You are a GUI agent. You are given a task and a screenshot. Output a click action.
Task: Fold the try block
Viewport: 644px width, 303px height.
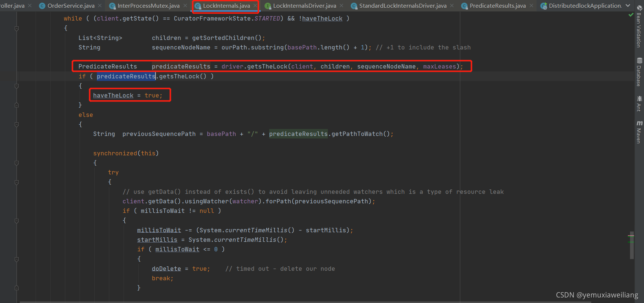[x=17, y=182]
